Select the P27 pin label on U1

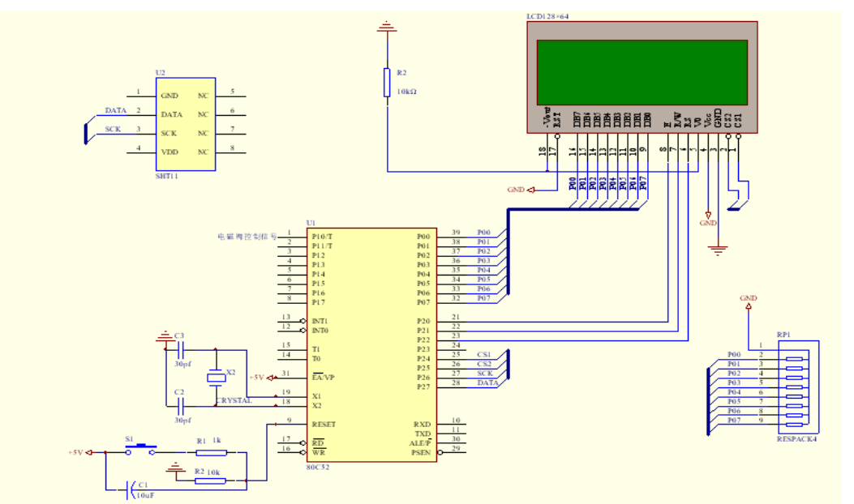tap(423, 387)
